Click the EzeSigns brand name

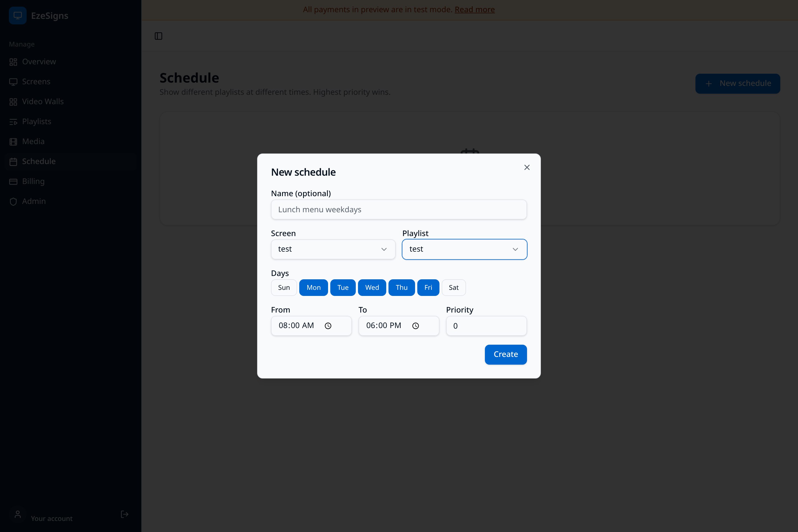[x=50, y=16]
